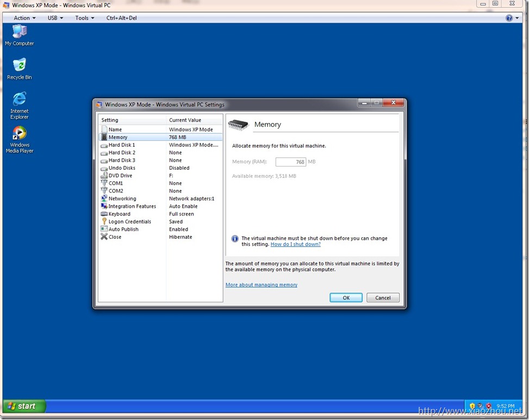Click the 'Auto Enable' value

point(183,206)
